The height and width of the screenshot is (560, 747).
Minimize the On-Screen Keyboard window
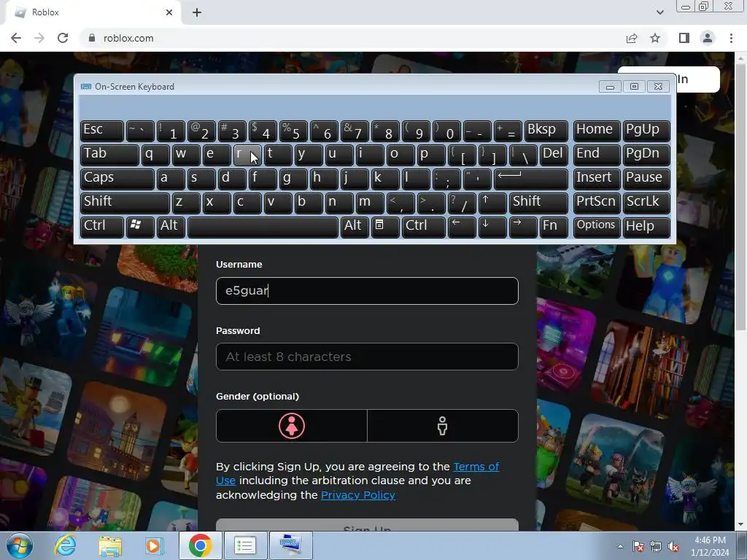[611, 87]
